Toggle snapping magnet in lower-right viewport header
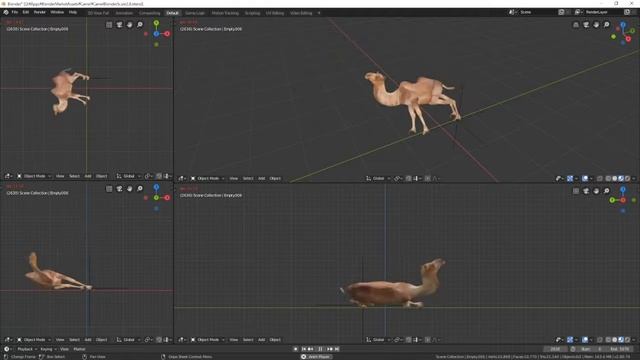640x360 pixels. point(409,340)
